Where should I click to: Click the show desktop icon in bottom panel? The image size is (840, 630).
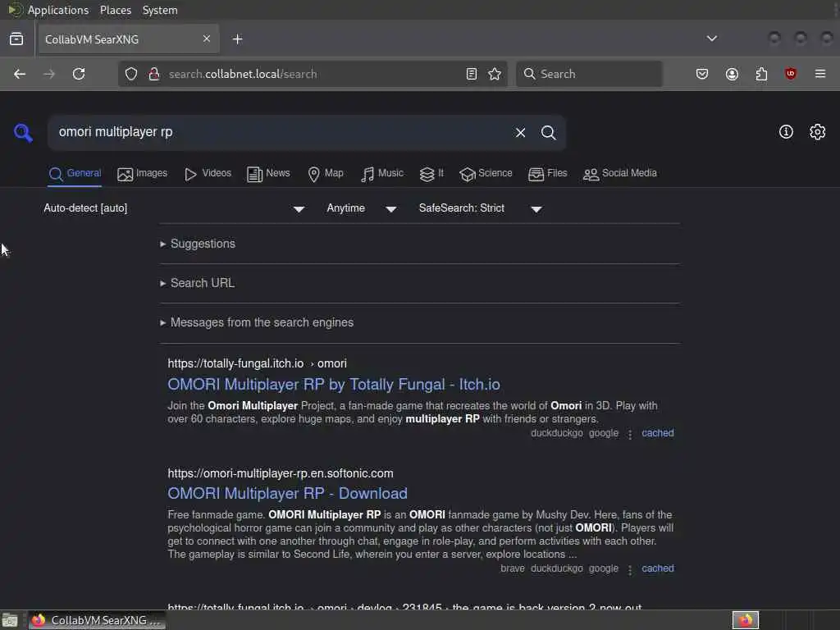click(x=10, y=620)
